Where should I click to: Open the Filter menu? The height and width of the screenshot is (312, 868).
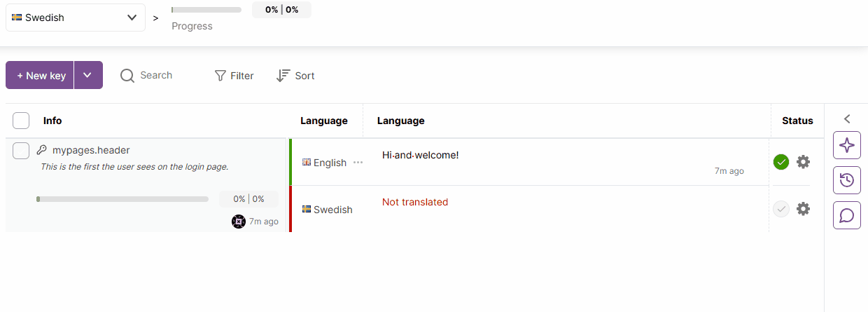pos(234,76)
